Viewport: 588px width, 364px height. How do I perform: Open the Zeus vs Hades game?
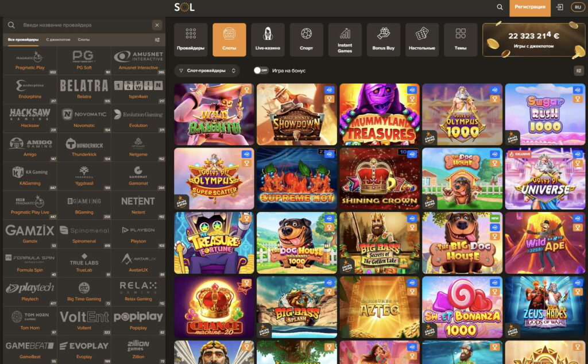(545, 307)
